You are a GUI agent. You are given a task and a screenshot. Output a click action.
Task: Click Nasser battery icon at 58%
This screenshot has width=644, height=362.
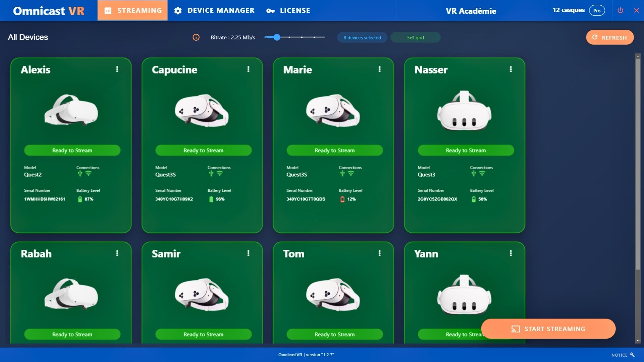(473, 199)
